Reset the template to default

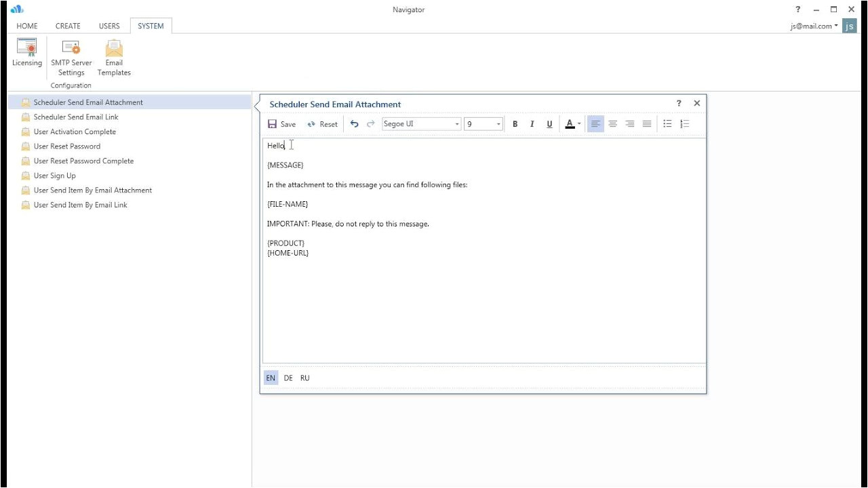point(322,124)
